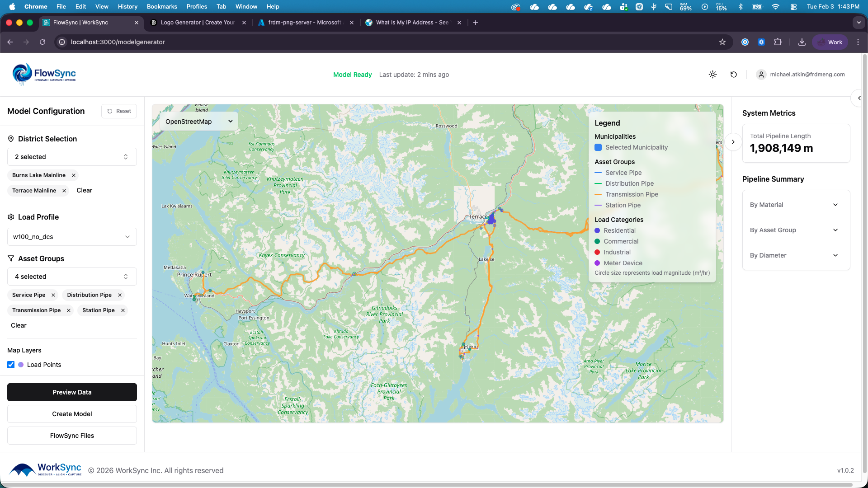The image size is (868, 488).
Task: Click the Preview Data button
Action: [x=72, y=392]
